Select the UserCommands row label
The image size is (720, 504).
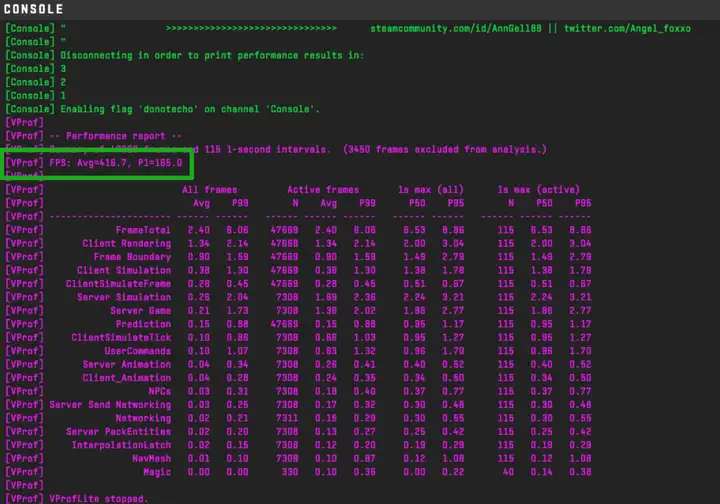(x=138, y=351)
